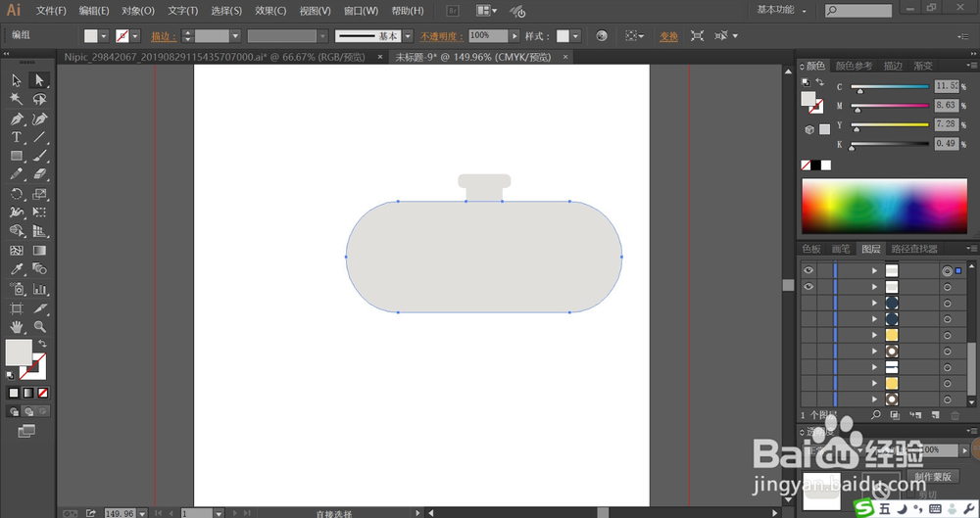Set paint mode to None (red slash)
This screenshot has width=980, height=518.
coord(42,393)
